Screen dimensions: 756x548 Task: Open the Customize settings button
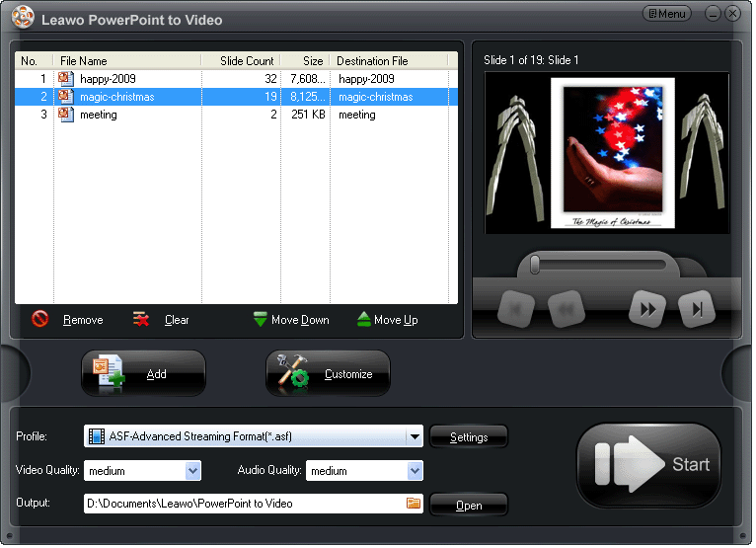(328, 373)
